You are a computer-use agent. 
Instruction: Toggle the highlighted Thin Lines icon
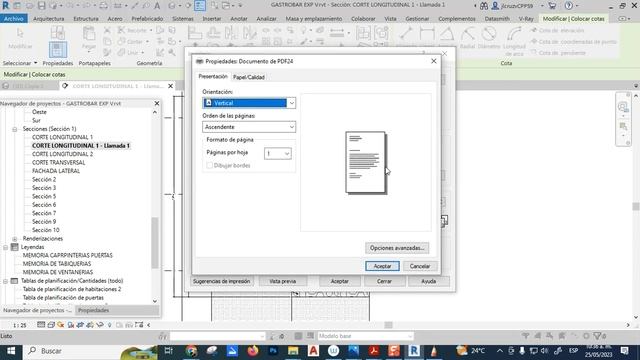pyautogui.click(x=200, y=6)
